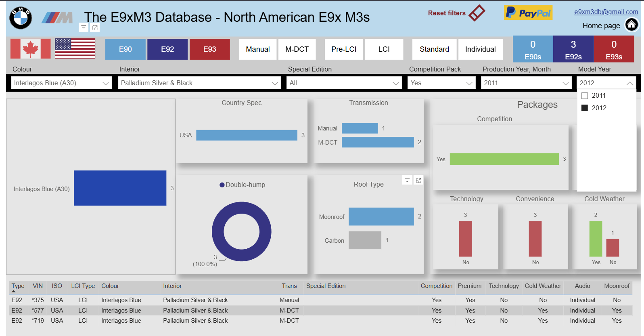Select the E92 body type tab

pos(167,49)
